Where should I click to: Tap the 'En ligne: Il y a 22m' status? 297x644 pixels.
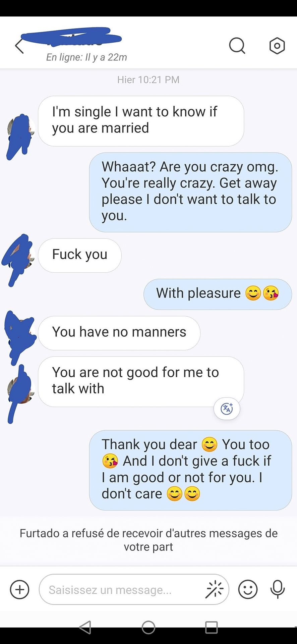[x=86, y=57]
